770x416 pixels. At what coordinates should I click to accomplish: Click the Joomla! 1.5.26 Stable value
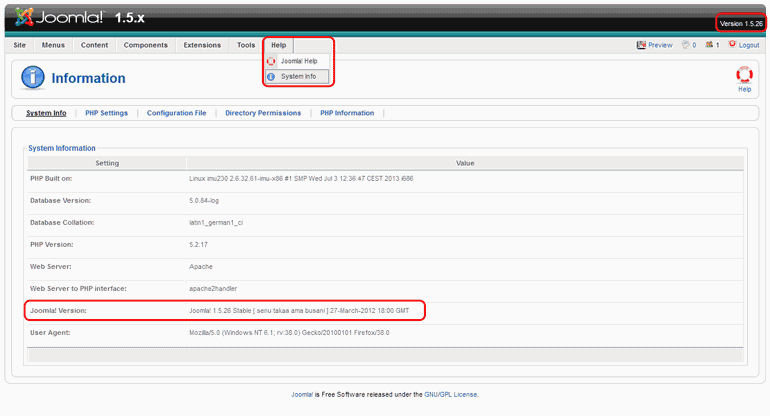pyautogui.click(x=299, y=310)
